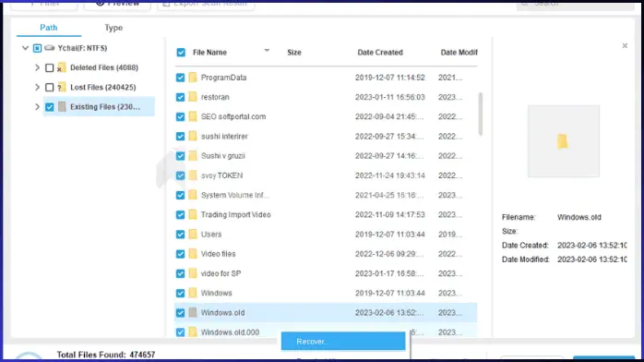This screenshot has height=362, width=644.
Task: Click the Video files folder icon
Action: point(193,254)
